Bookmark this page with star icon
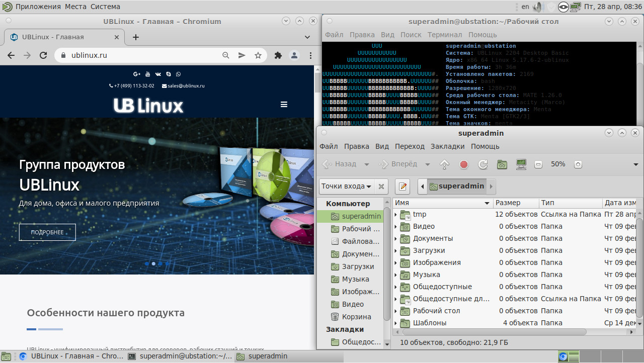Screen dimensions: 644x363 click(x=258, y=55)
